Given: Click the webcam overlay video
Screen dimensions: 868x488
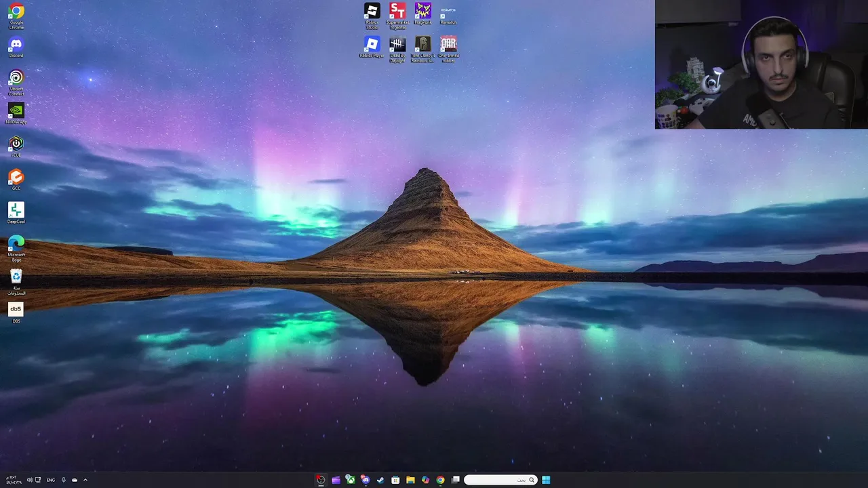Looking at the screenshot, I should 762,64.
